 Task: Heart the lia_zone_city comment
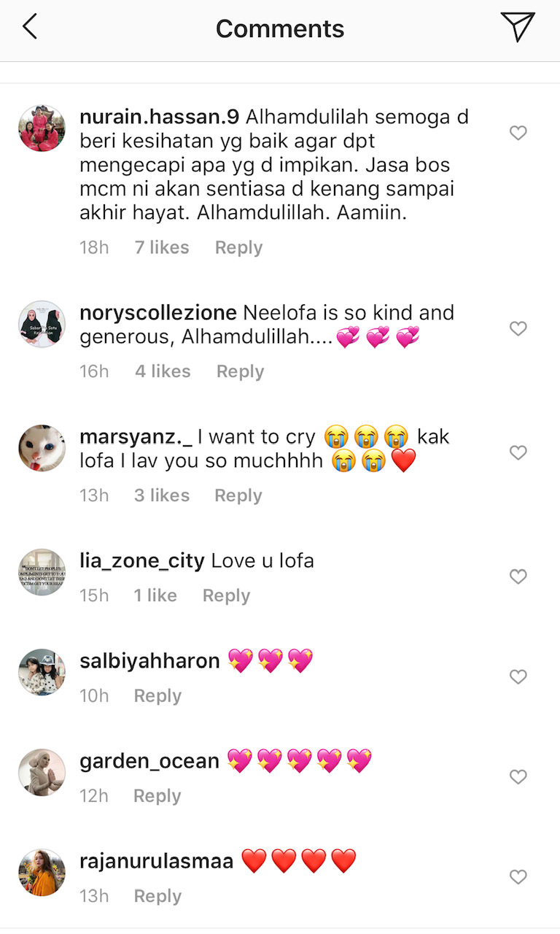tap(518, 576)
